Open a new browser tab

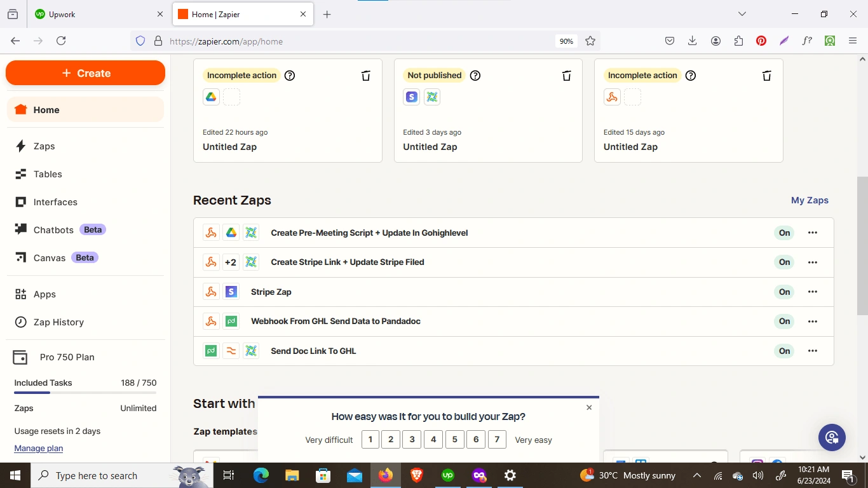pos(327,14)
